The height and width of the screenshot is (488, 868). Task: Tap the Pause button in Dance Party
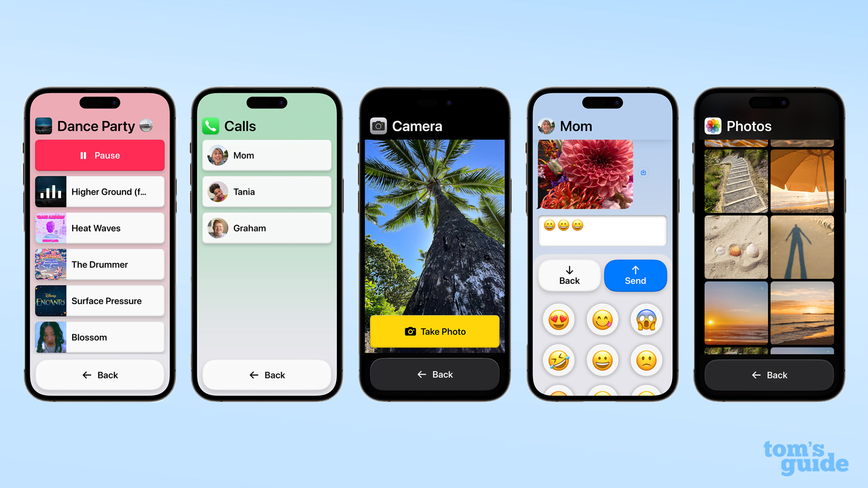tap(99, 155)
